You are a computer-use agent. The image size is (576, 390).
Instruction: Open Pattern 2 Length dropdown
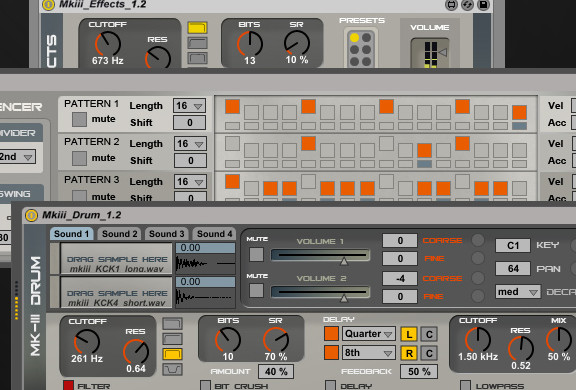coord(190,144)
